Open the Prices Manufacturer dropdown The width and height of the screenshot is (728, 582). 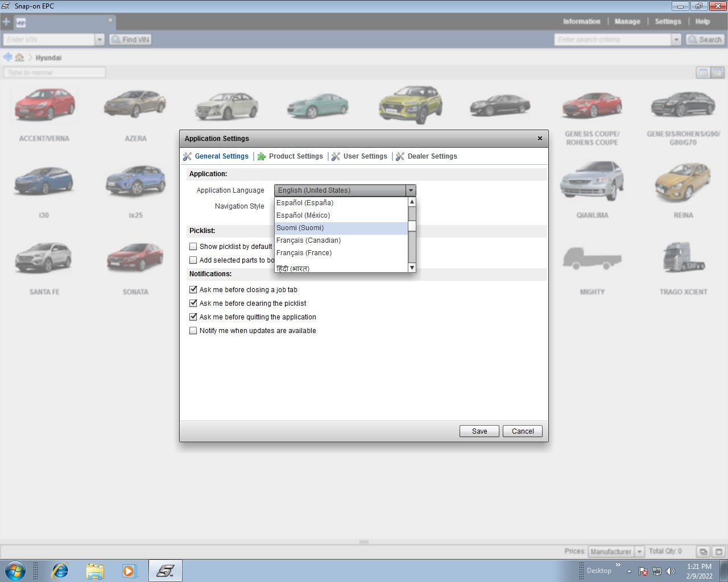coord(616,551)
